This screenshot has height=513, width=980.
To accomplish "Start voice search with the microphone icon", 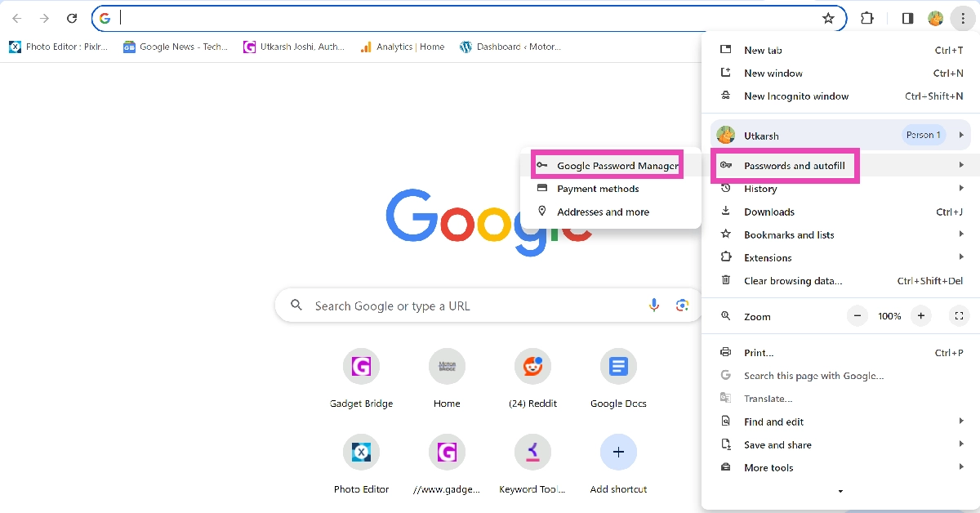I will coord(654,306).
